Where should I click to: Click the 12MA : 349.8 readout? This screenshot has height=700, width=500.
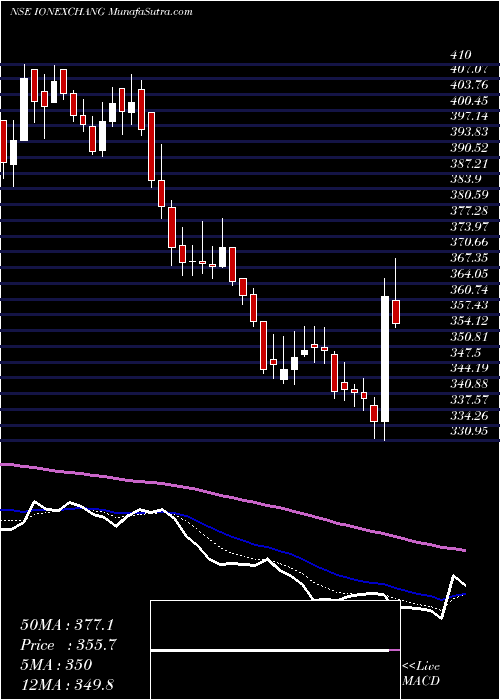pos(69,685)
